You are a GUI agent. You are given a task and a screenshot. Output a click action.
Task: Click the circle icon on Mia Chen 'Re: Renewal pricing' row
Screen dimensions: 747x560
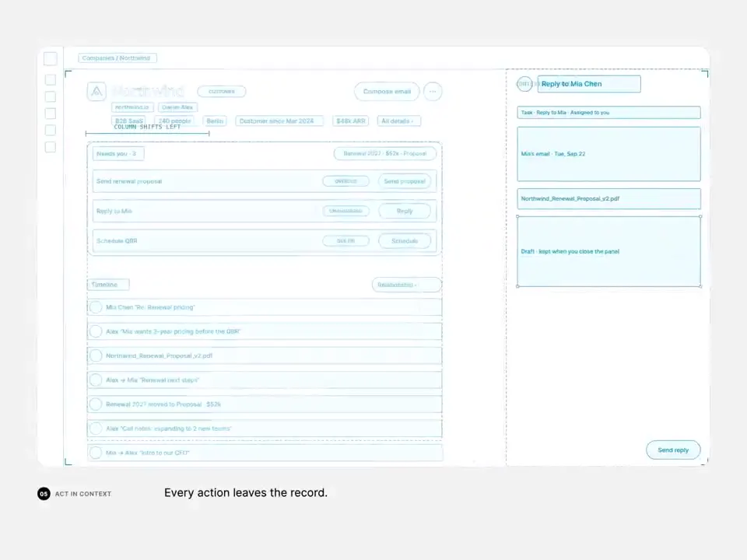pos(96,307)
